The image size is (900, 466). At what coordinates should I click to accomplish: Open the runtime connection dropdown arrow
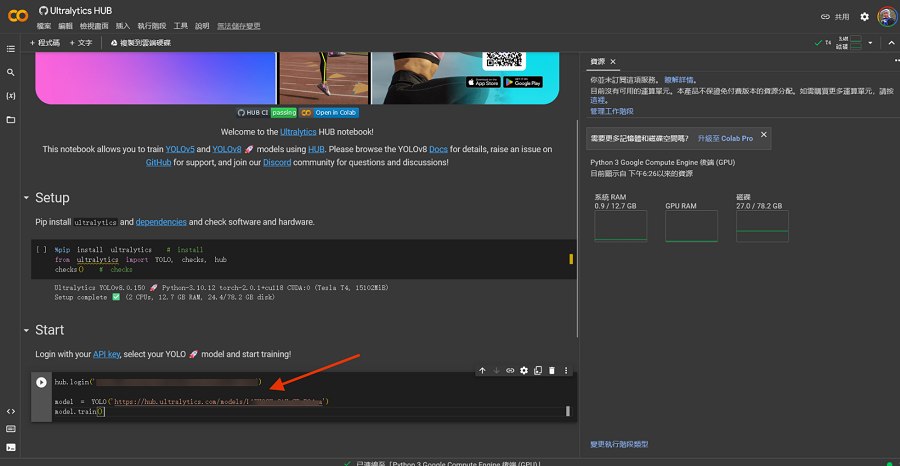point(870,43)
